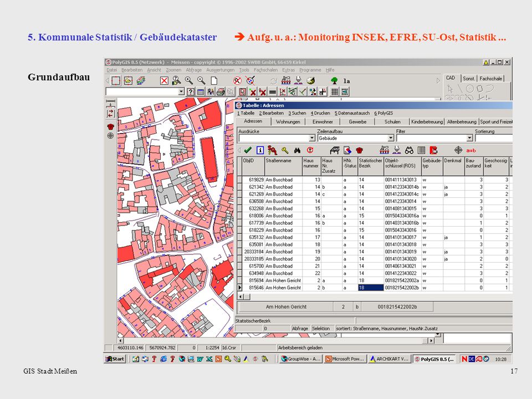Switch to the Einwohner tab
This screenshot has height=399, width=532.
323,121
